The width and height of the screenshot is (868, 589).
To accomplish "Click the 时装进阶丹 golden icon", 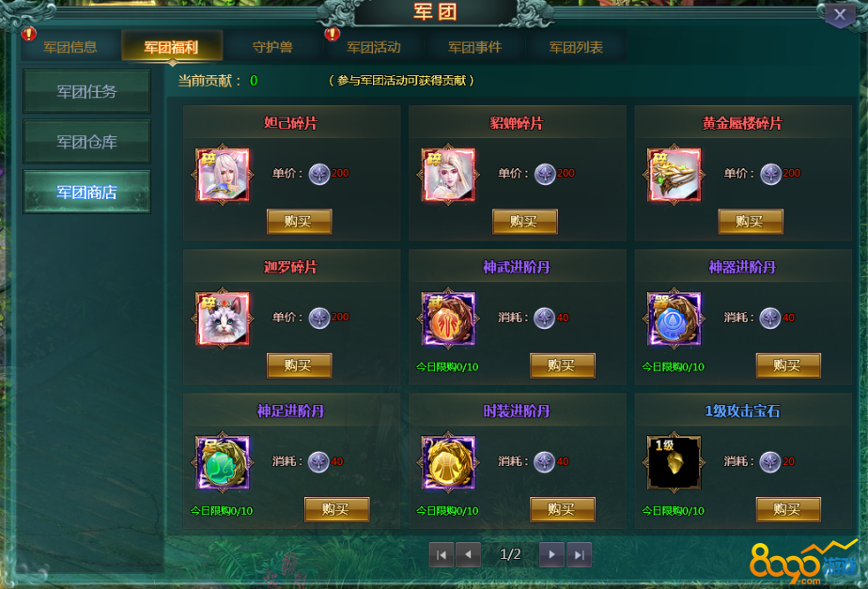I will [x=448, y=463].
